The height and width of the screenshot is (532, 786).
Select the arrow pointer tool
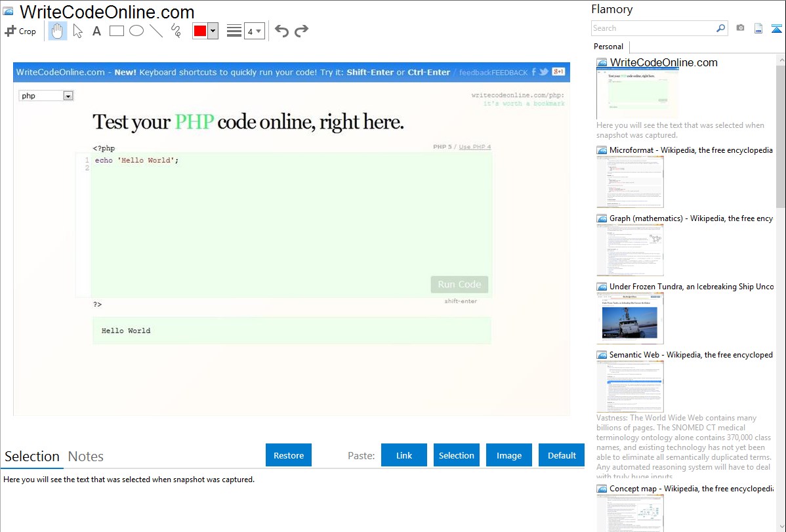[77, 31]
